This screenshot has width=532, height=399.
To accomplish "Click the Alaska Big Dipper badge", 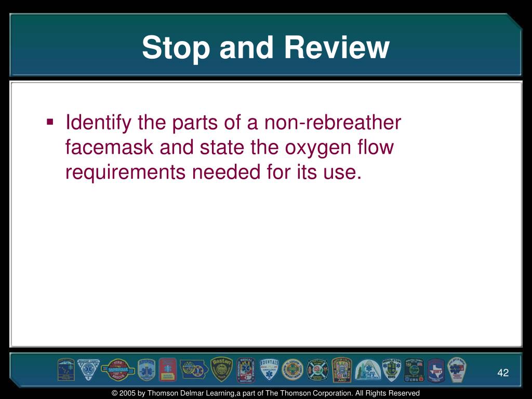I will pos(66,369).
